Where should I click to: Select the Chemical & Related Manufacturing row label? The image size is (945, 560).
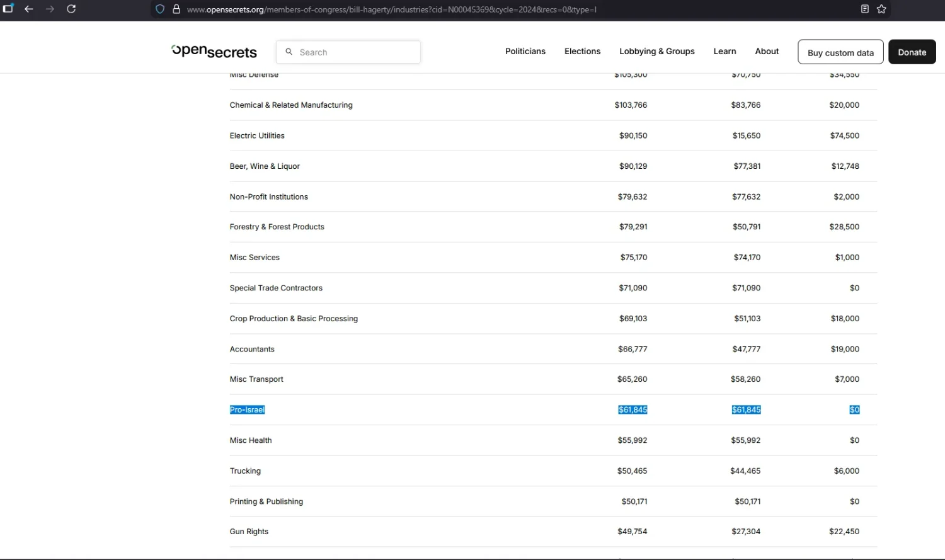[x=291, y=105]
